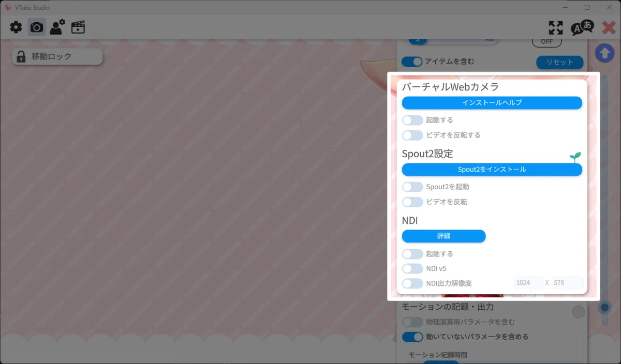Screen dimensions: 621x364
Task: Click the gray circle beside モーションの記録・出力
Action: [578, 312]
